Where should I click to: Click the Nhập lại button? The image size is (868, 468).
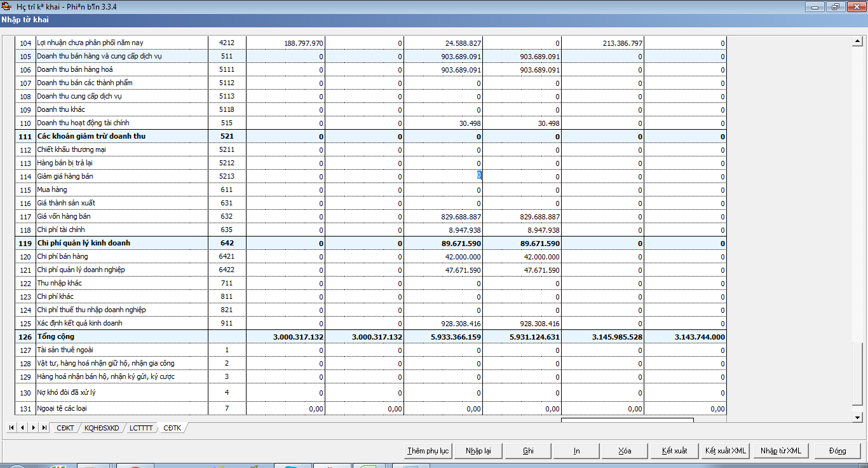pos(478,451)
